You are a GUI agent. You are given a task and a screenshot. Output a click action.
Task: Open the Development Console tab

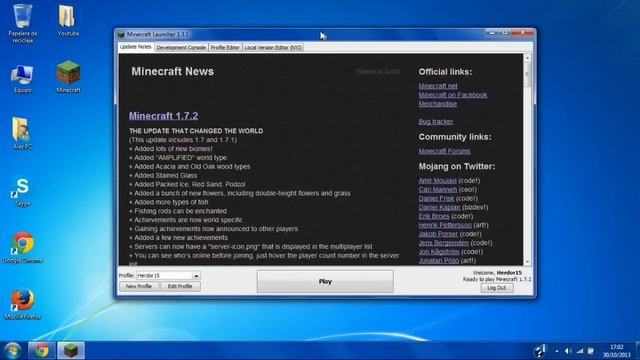pos(181,48)
